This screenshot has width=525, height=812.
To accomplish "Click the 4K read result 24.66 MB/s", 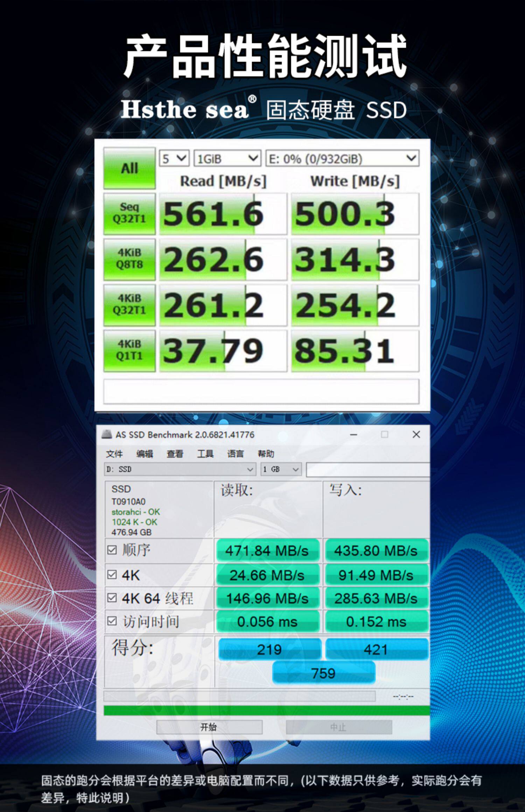I will (267, 575).
